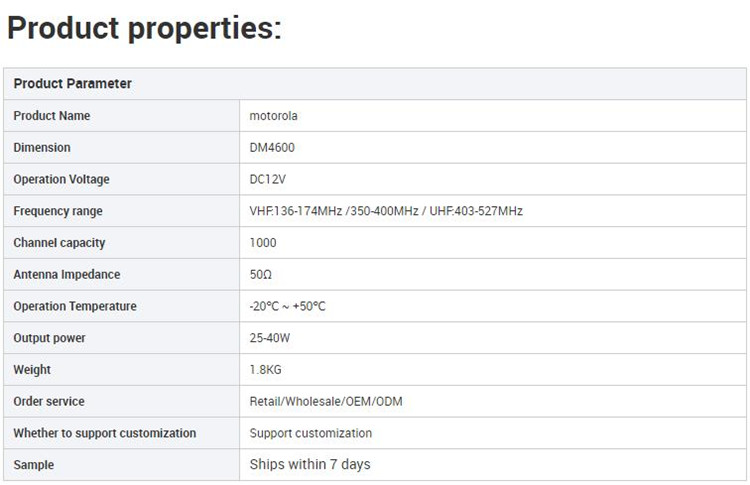Select the "motorola" value cell

click(x=273, y=116)
